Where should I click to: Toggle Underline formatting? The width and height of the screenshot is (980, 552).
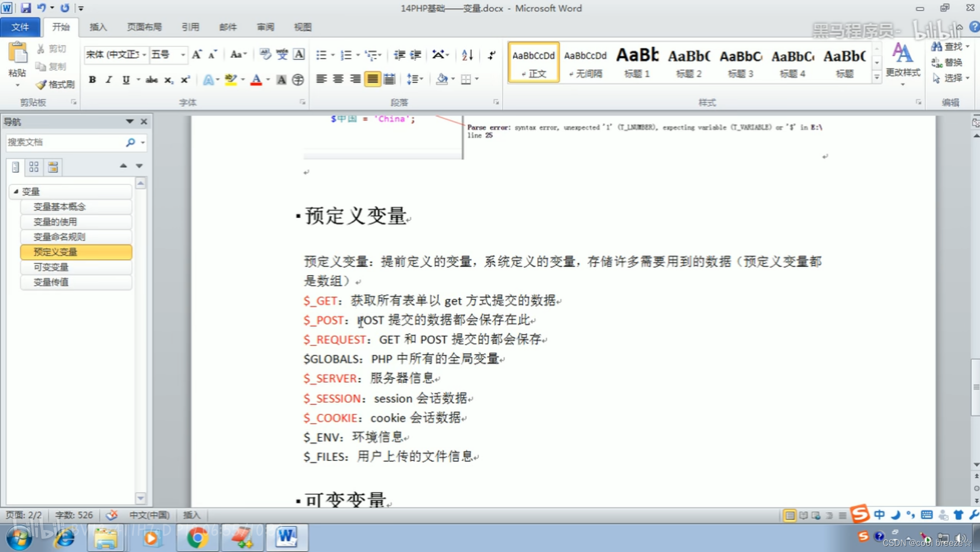(x=126, y=79)
